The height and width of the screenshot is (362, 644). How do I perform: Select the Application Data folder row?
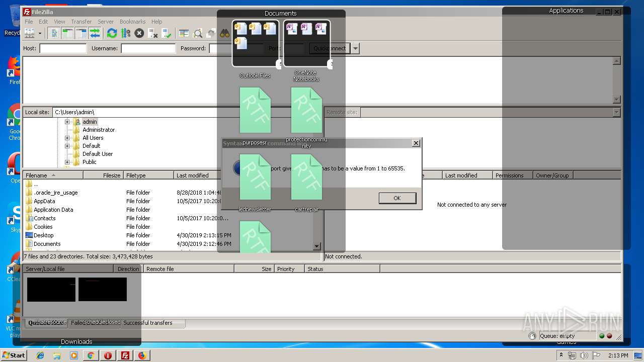53,210
